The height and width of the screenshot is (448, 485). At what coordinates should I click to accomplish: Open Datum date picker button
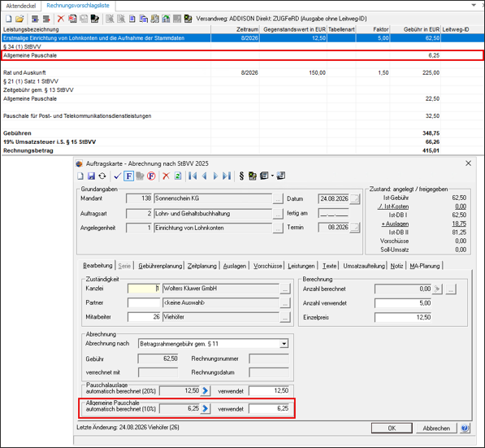355,198
